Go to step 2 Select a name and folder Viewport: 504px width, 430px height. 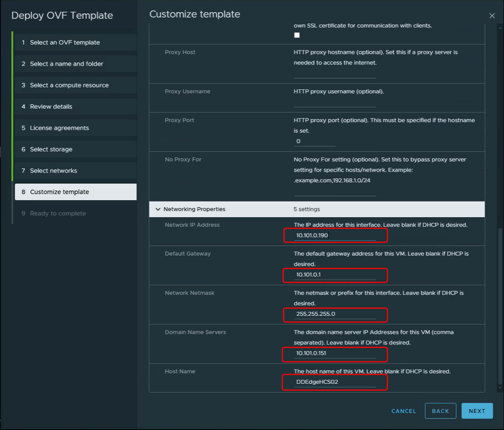tap(67, 64)
